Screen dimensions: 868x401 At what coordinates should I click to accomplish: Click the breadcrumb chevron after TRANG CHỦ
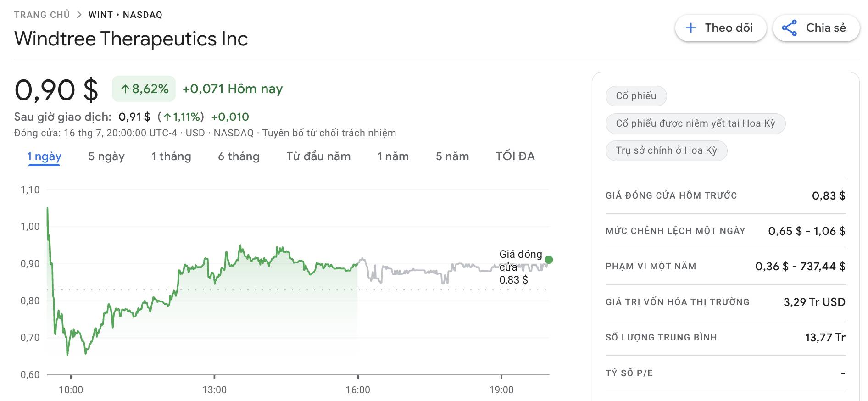click(79, 15)
